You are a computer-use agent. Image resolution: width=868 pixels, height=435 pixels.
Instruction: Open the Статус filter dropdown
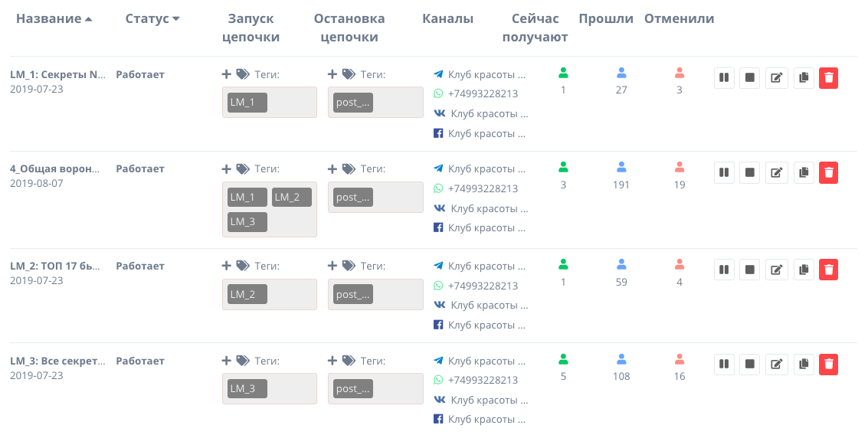coord(152,19)
